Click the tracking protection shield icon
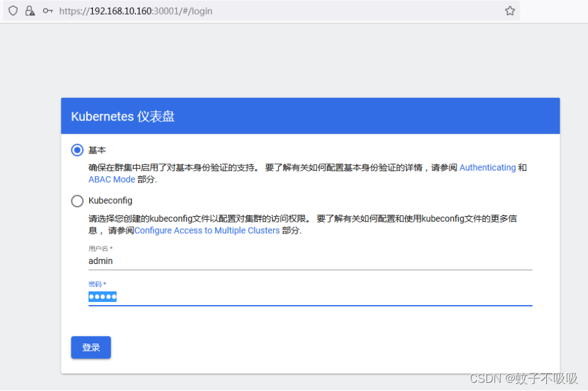Screen dimensions: 588x391 pyautogui.click(x=13, y=11)
